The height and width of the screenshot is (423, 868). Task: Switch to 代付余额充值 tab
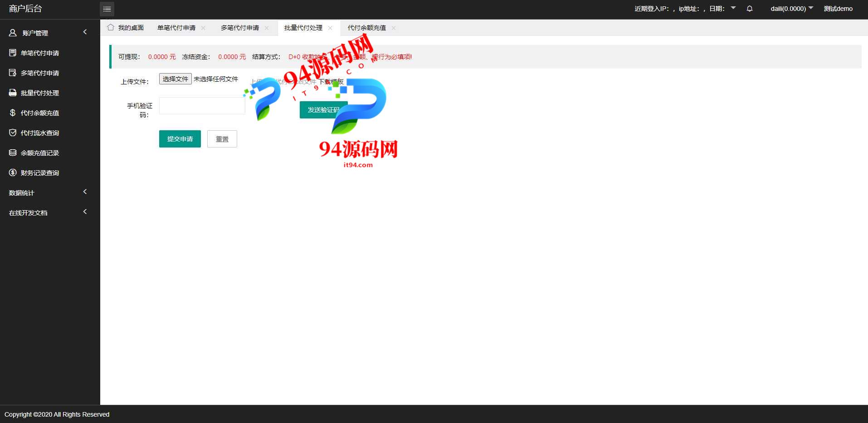[367, 28]
